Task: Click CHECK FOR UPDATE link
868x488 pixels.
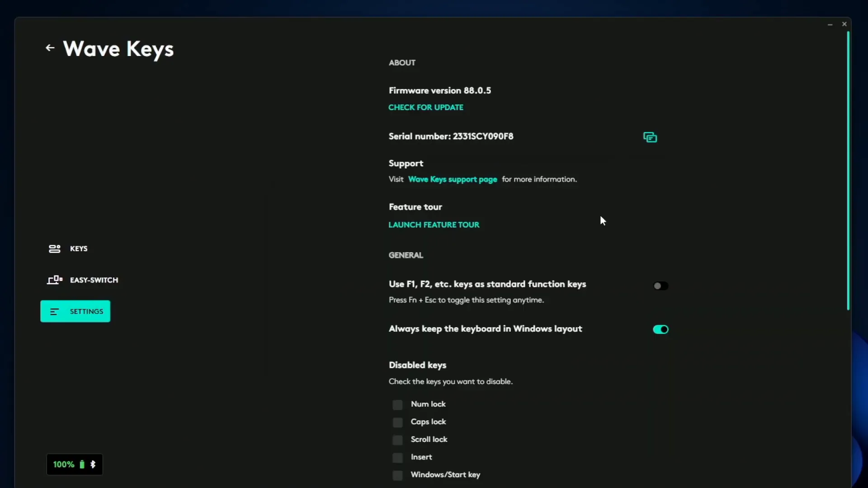Action: (426, 108)
